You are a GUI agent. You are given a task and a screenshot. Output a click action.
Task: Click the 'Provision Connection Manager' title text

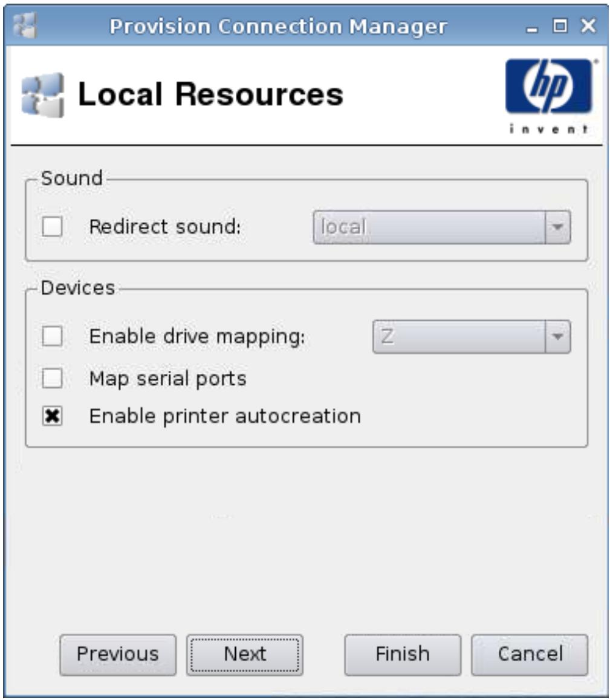[278, 27]
